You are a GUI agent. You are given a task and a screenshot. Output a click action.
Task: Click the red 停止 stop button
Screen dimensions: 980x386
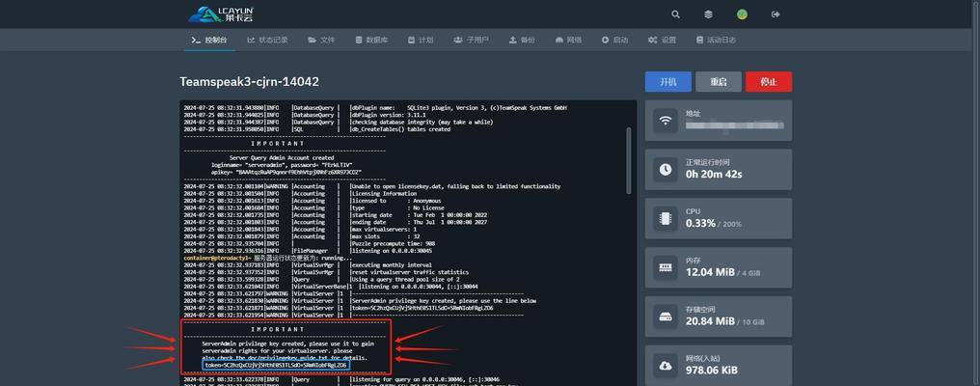tap(769, 82)
